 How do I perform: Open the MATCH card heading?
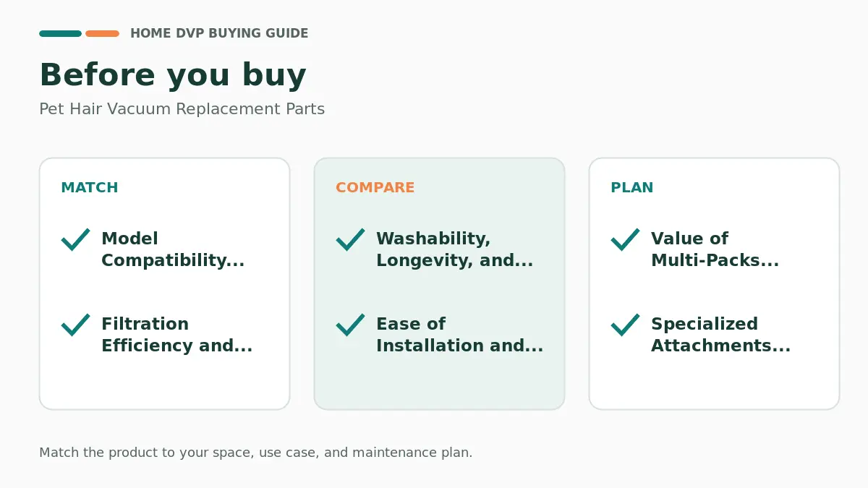pos(90,187)
